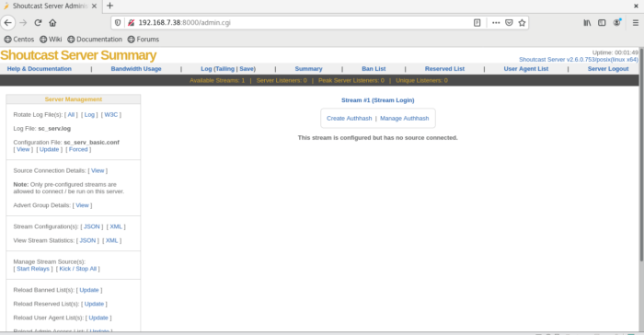Click Forced configuration reload
The image size is (644, 335).
click(x=78, y=149)
